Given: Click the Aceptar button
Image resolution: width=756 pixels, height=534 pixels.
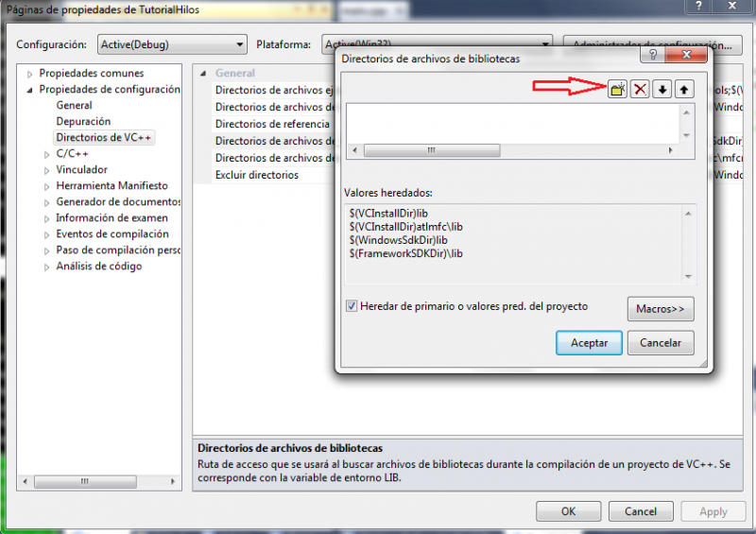Looking at the screenshot, I should (589, 343).
